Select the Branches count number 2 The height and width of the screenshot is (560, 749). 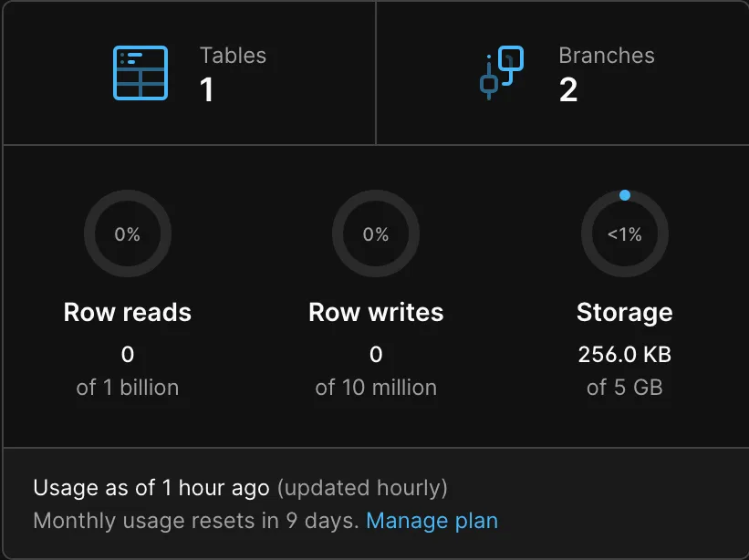568,89
